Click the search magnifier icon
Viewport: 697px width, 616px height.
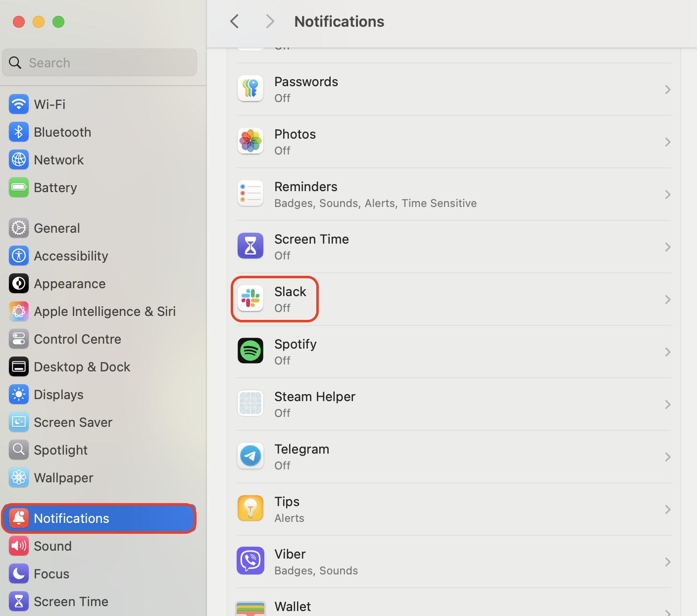point(15,63)
